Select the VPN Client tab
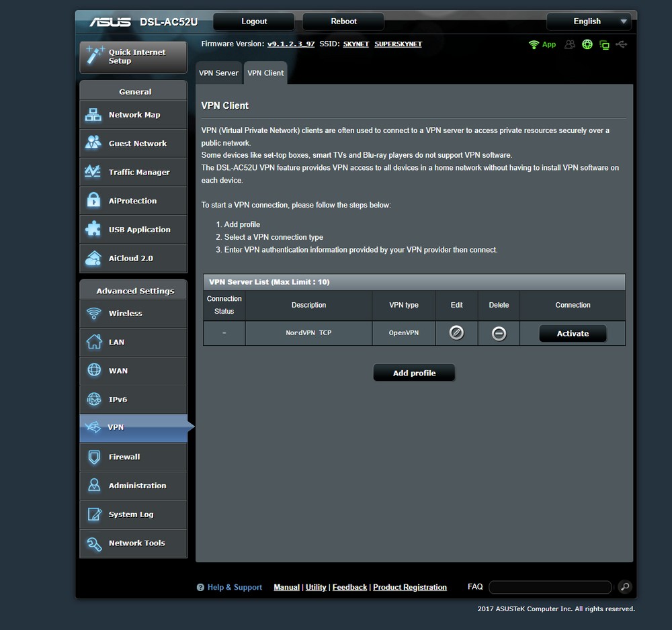672x630 pixels. pyautogui.click(x=265, y=73)
